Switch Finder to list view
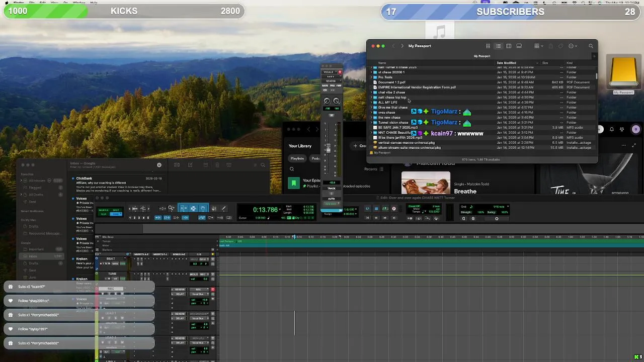 (x=498, y=46)
